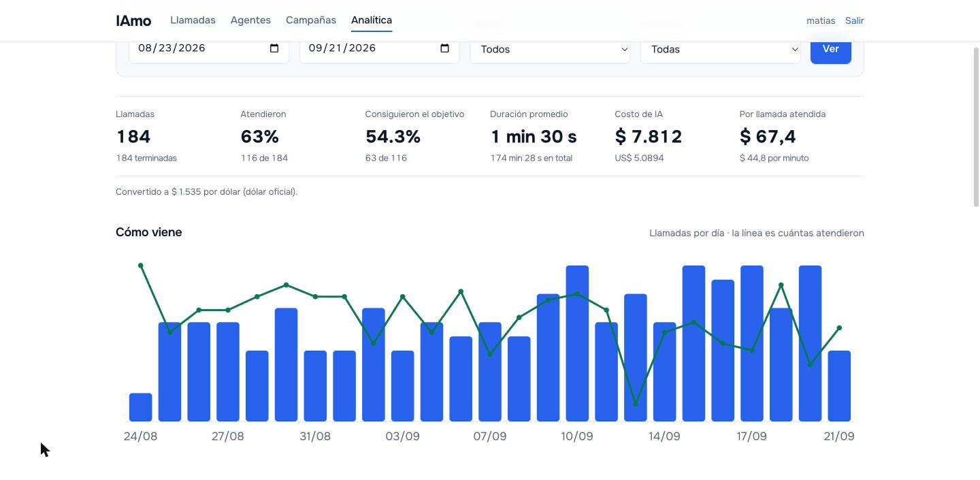
Task: Click the IAmo logo
Action: click(133, 20)
